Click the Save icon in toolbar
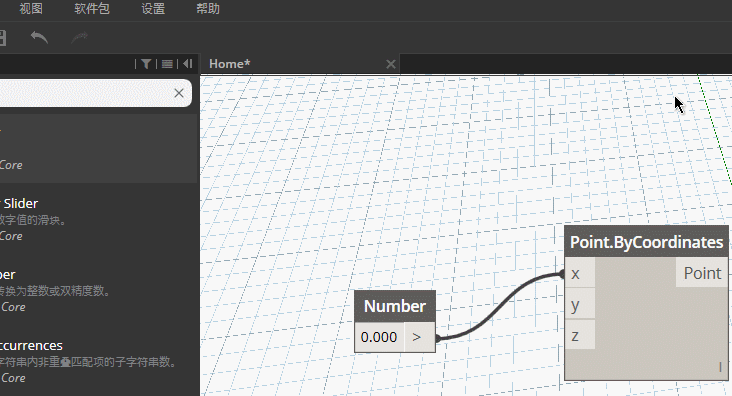The width and height of the screenshot is (732, 396). (2, 37)
